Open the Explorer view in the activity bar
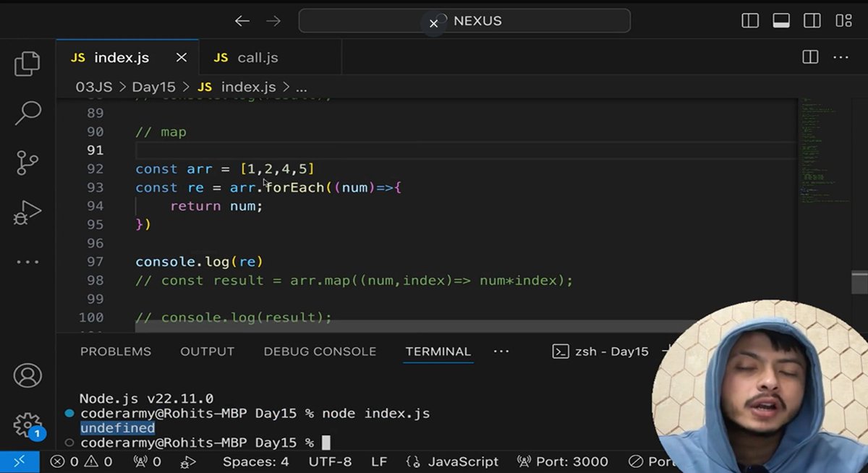This screenshot has height=473, width=868. 27,64
